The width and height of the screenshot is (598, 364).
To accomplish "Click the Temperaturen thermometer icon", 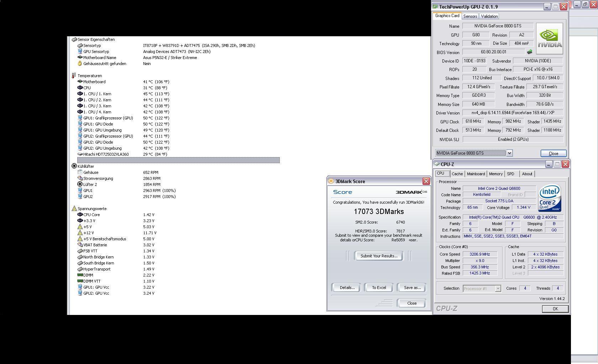I will [74, 76].
